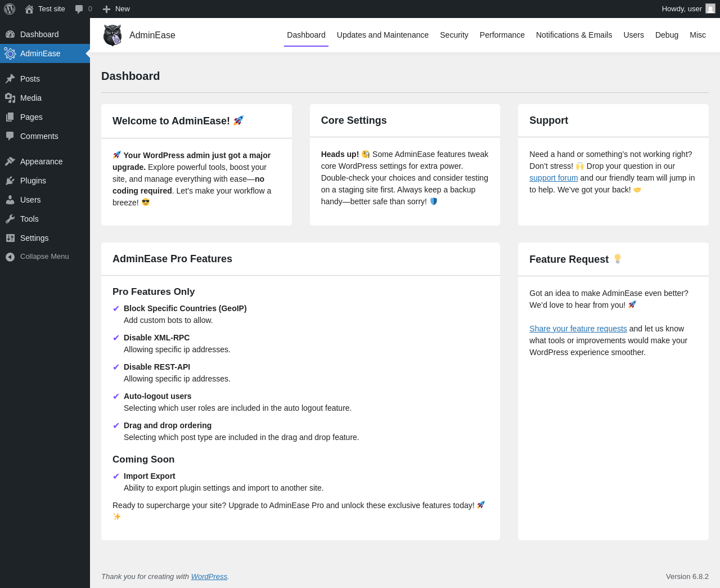Viewport: 720px width, 588px height.
Task: Open Plugins menu item
Action: point(45,181)
